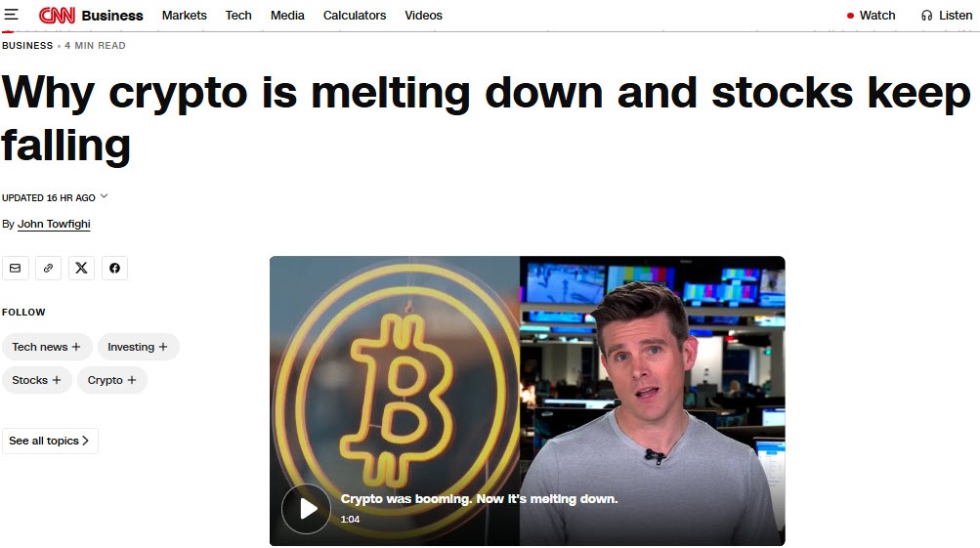Follow the Tech news topic
The height and width of the screenshot is (548, 980).
(47, 347)
